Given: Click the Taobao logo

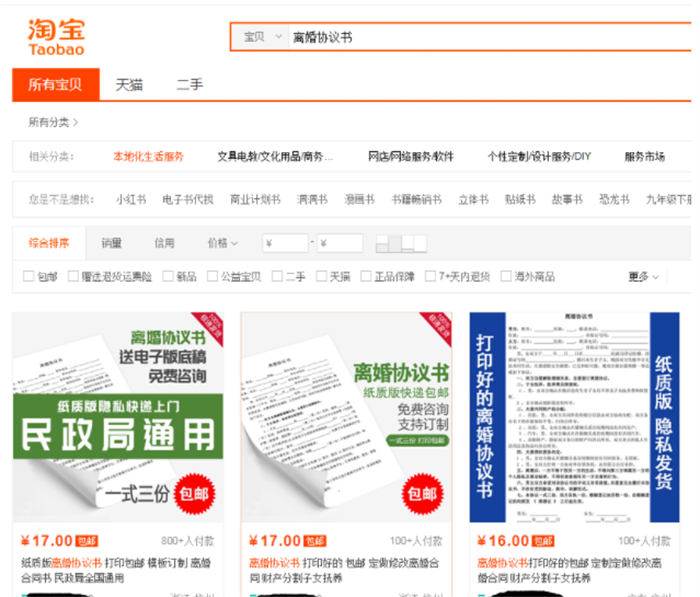Looking at the screenshot, I should click(56, 35).
